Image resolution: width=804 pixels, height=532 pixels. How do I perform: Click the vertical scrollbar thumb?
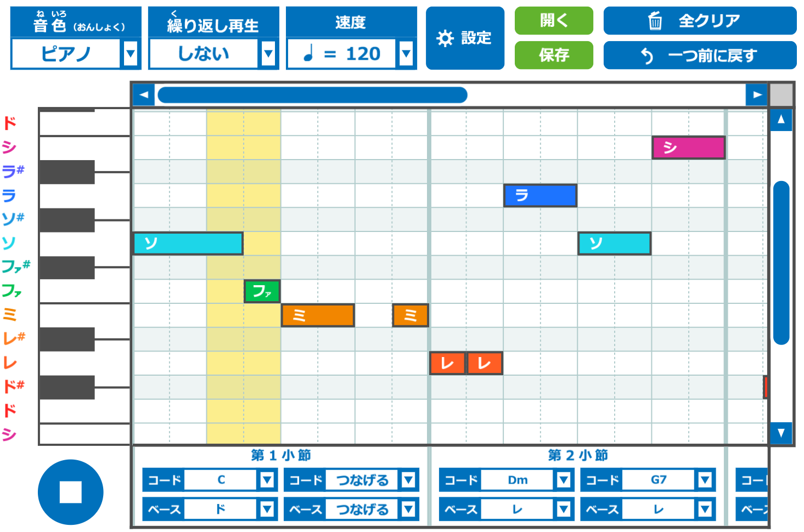781,263
